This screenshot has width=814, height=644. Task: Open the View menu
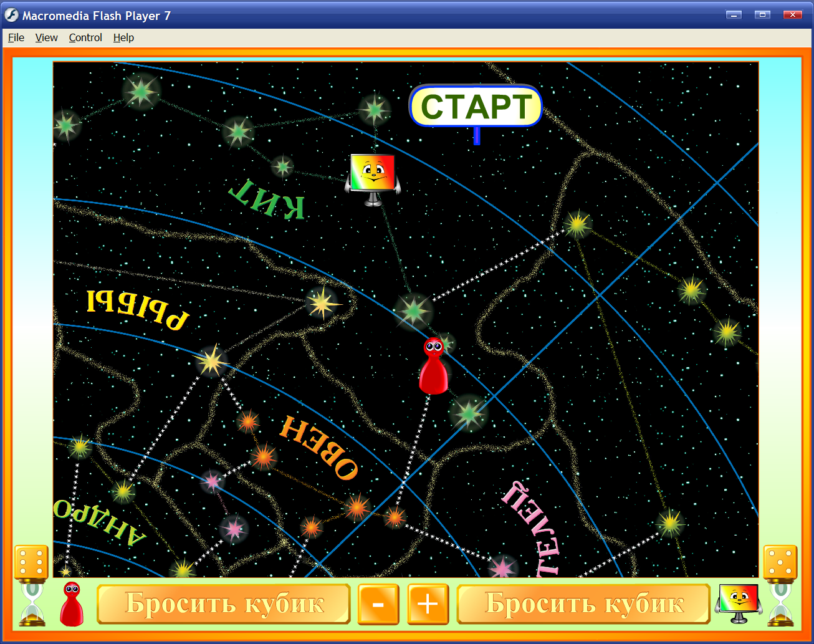47,37
